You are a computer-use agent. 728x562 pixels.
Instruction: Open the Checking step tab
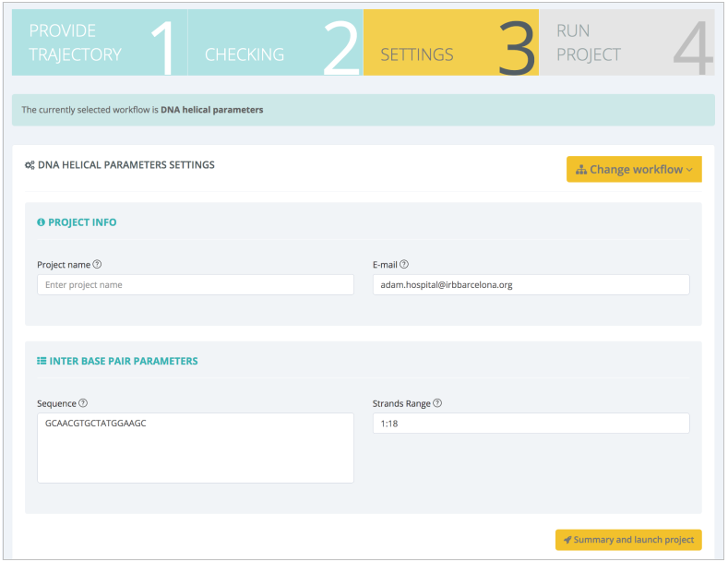[274, 43]
